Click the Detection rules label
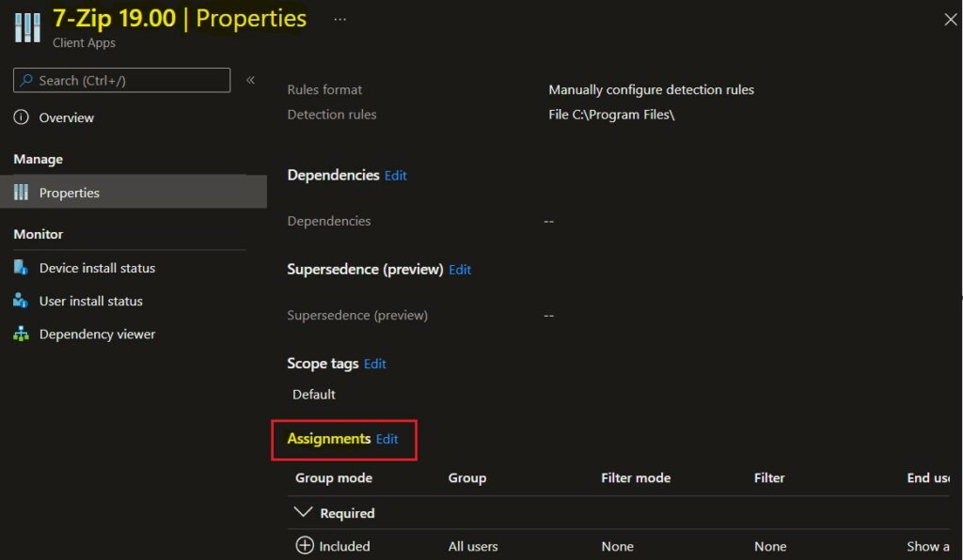963x560 pixels. pyautogui.click(x=332, y=115)
